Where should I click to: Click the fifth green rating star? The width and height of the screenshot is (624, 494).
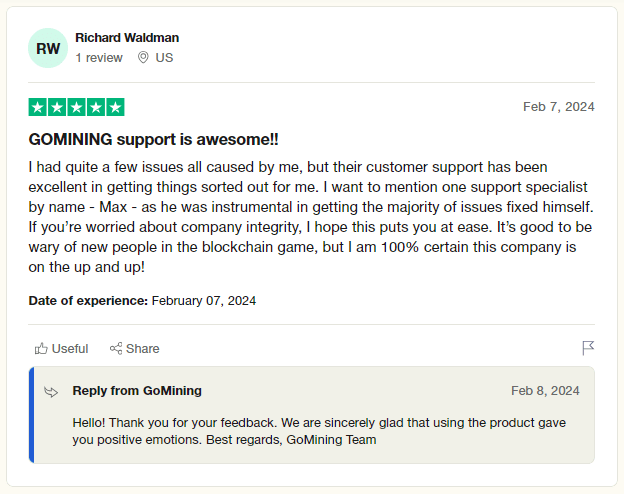click(x=115, y=107)
